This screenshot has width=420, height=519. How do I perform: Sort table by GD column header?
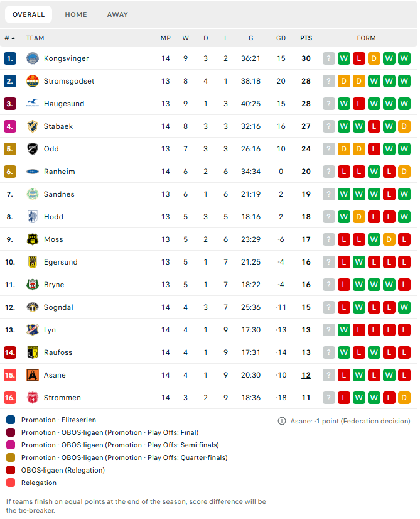(281, 38)
